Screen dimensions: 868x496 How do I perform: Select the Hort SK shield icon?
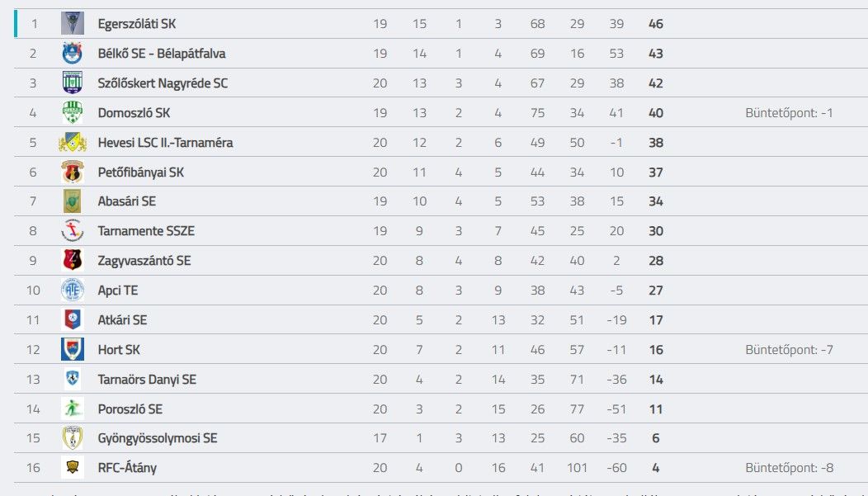pyautogui.click(x=73, y=349)
